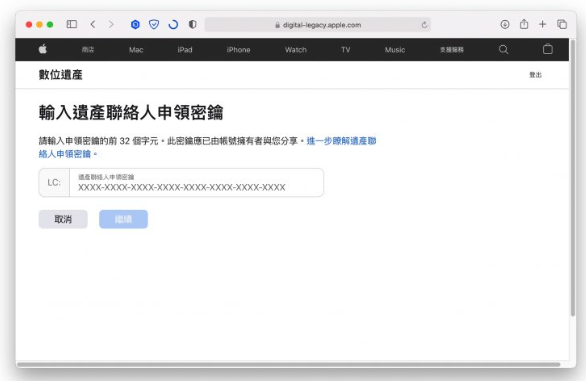This screenshot has height=381, width=586.
Task: Click the legacy contact access key field
Action: (x=196, y=182)
